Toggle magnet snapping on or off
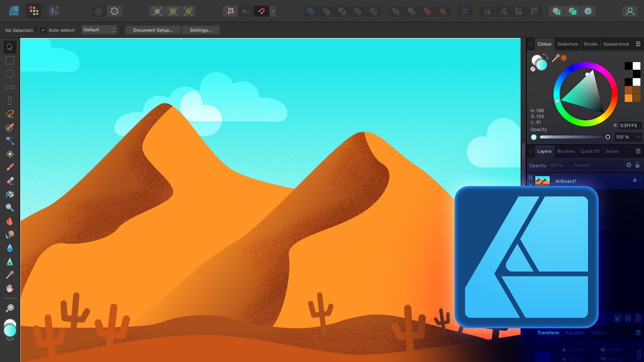Viewport: 644px width, 362px height. pyautogui.click(x=262, y=11)
